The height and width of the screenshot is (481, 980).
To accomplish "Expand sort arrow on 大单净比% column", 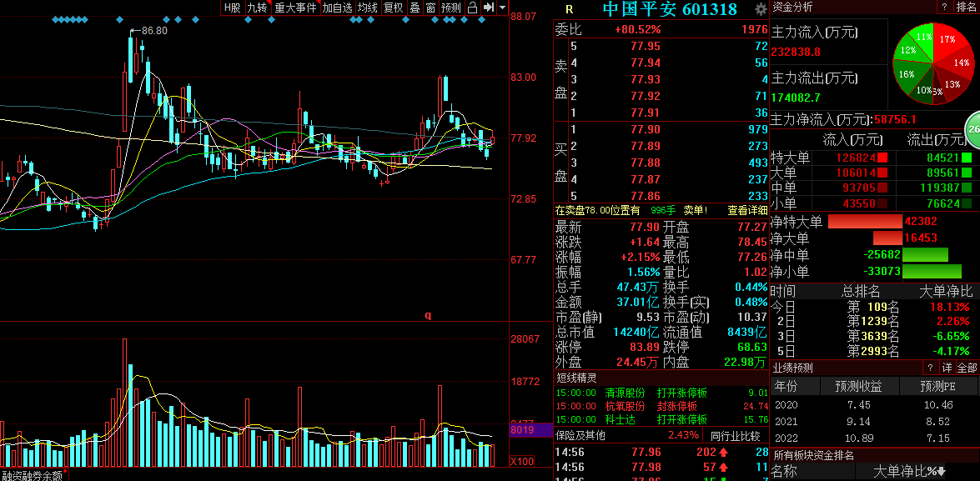I will point(942,472).
